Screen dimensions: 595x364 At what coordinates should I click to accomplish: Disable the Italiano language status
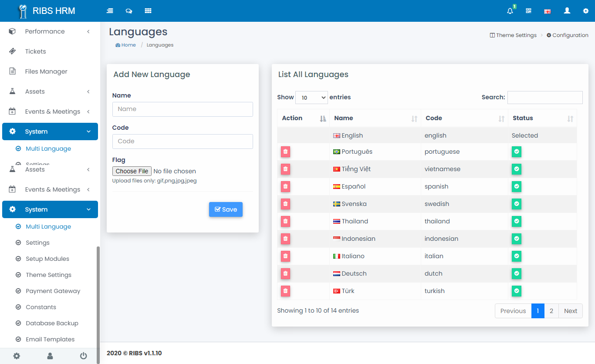(516, 256)
